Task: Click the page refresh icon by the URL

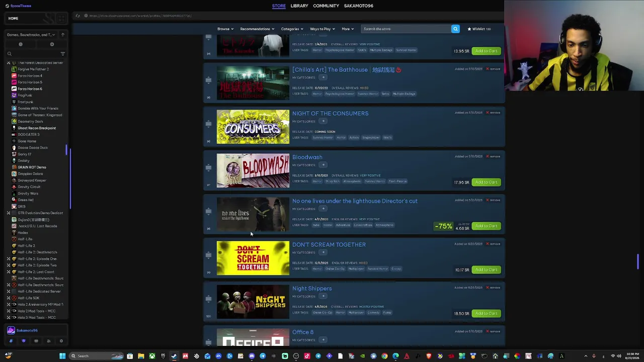Action: pos(77,16)
